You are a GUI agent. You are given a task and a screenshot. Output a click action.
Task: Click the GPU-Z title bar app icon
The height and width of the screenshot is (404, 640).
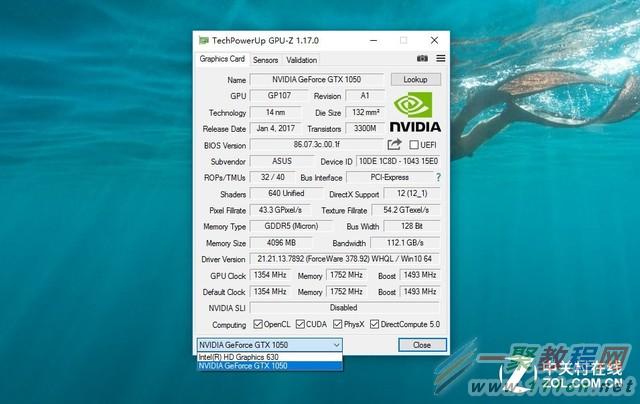click(x=203, y=40)
